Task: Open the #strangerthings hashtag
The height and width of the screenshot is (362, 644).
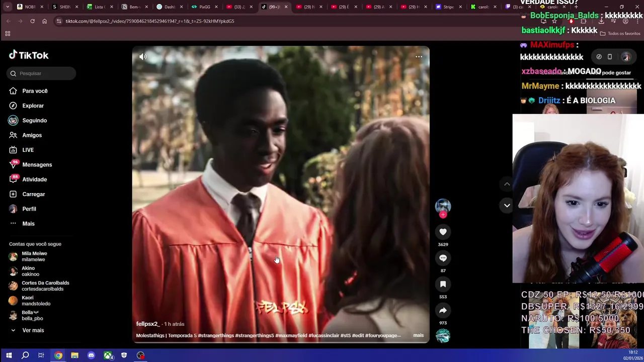Action: click(216, 335)
